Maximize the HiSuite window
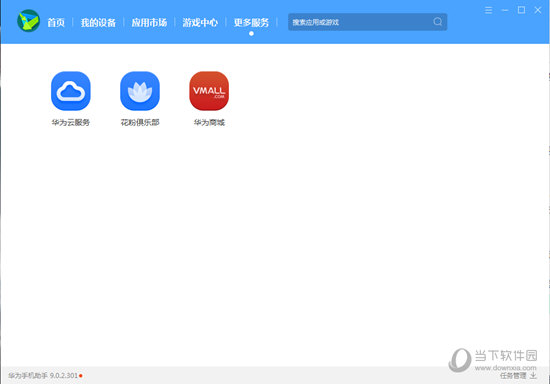Image resolution: width=550 pixels, height=384 pixels. coord(522,10)
